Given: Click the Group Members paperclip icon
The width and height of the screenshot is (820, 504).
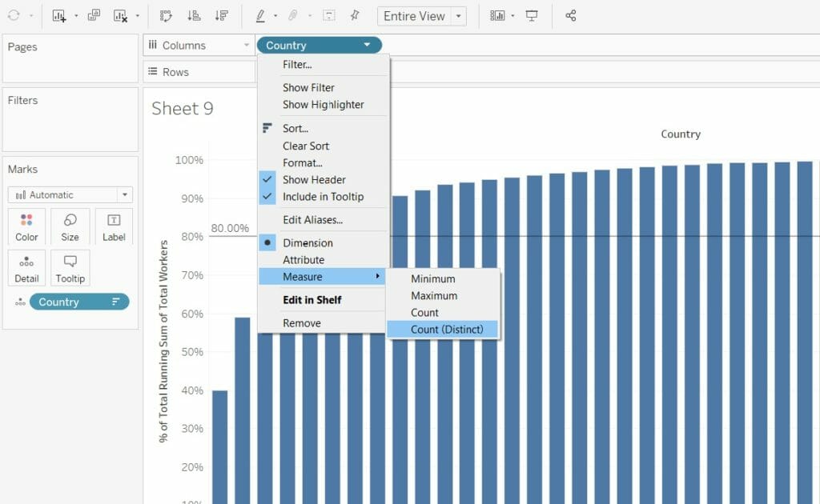Looking at the screenshot, I should 293,16.
